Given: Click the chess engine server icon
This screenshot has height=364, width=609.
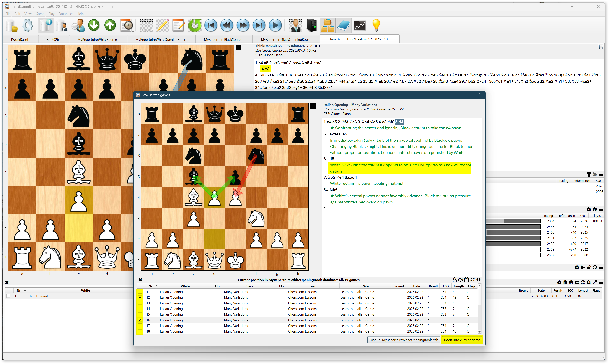Looking at the screenshot, I should click(x=311, y=25).
